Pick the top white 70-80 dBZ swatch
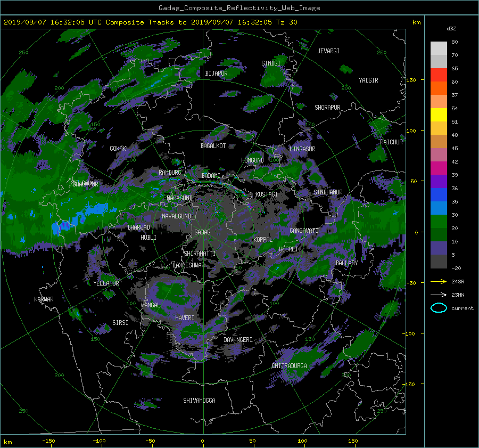The height and width of the screenshot is (448, 479). click(439, 48)
